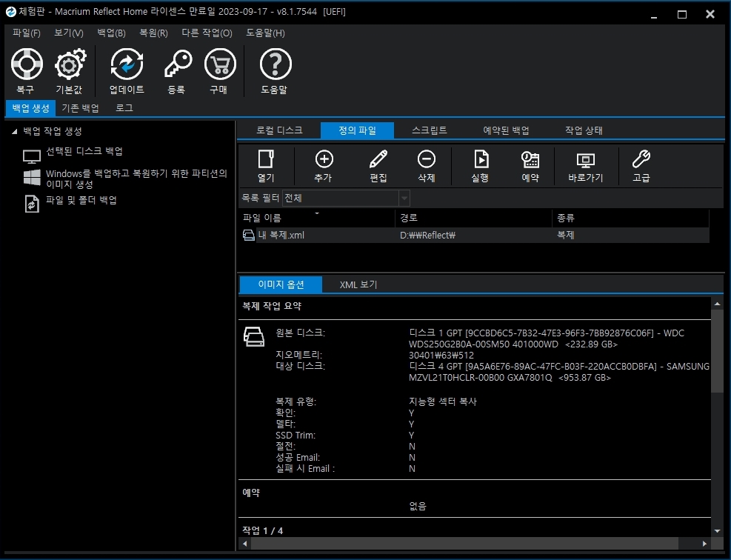Open 기본값 defaults gear icon
Viewport: 731px width, 560px height.
coord(70,64)
